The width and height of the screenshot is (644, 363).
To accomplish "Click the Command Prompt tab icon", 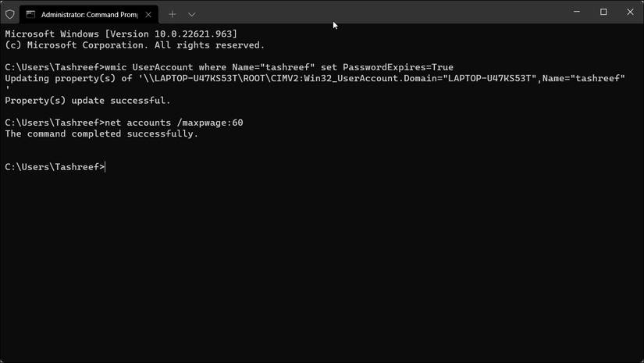I will [30, 14].
